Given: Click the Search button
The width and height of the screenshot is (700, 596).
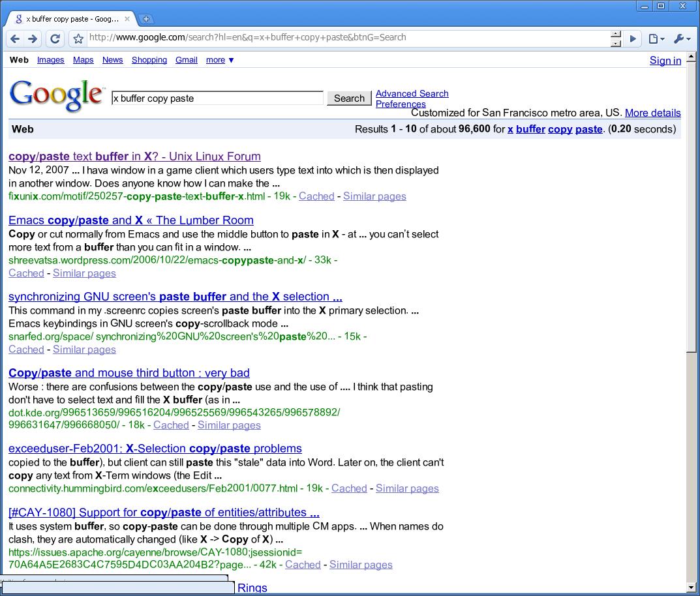Looking at the screenshot, I should coord(349,98).
